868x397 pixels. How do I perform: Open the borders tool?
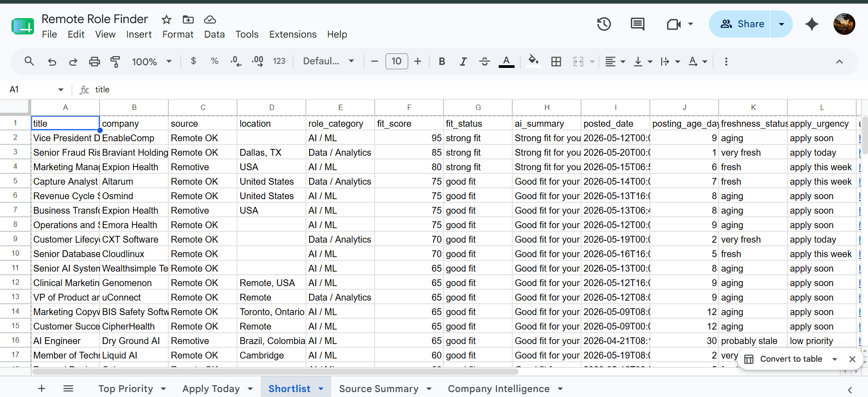click(x=556, y=62)
